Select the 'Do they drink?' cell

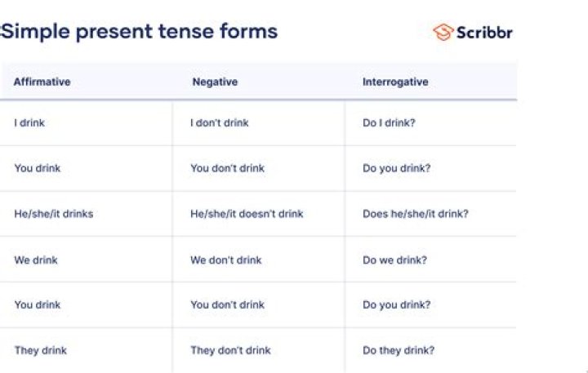[x=399, y=351]
